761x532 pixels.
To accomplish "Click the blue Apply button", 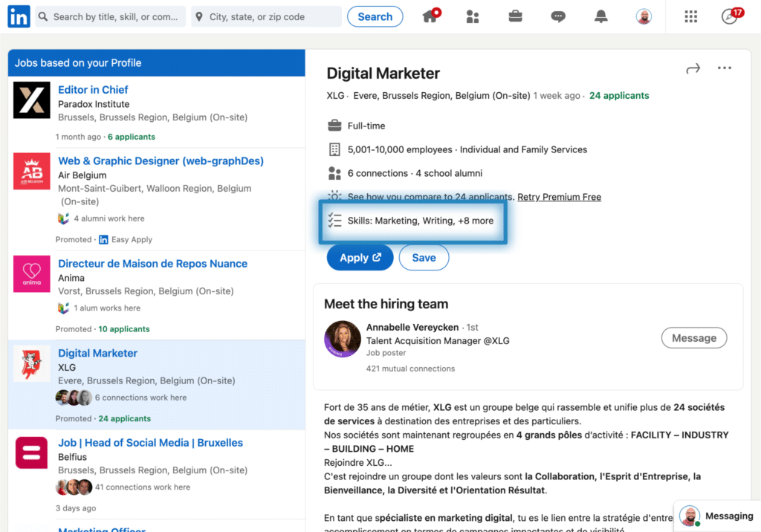I will [x=360, y=257].
